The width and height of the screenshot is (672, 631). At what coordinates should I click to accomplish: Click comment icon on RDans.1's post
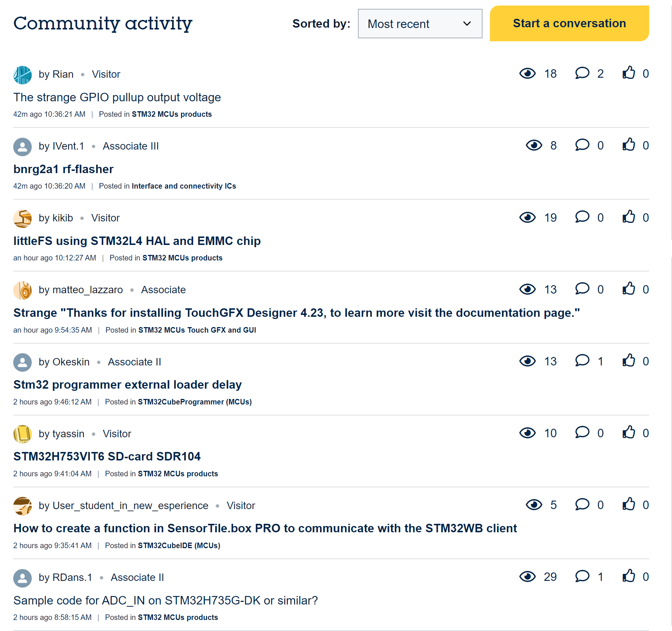[x=582, y=576]
